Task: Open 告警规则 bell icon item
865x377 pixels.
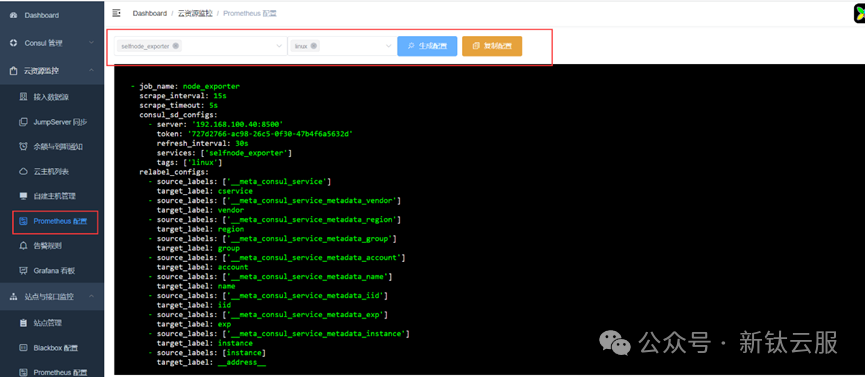Action: click(x=52, y=246)
